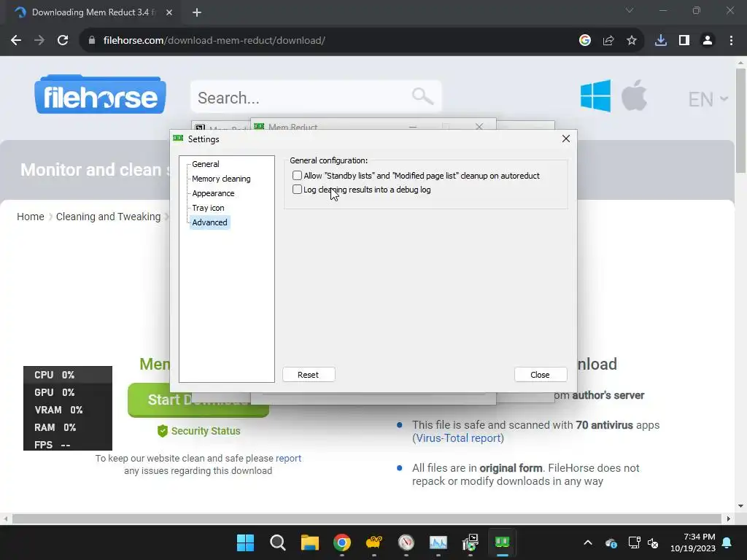The width and height of the screenshot is (747, 560).
Task: Close Settings dialog with X icon
Action: [x=566, y=139]
